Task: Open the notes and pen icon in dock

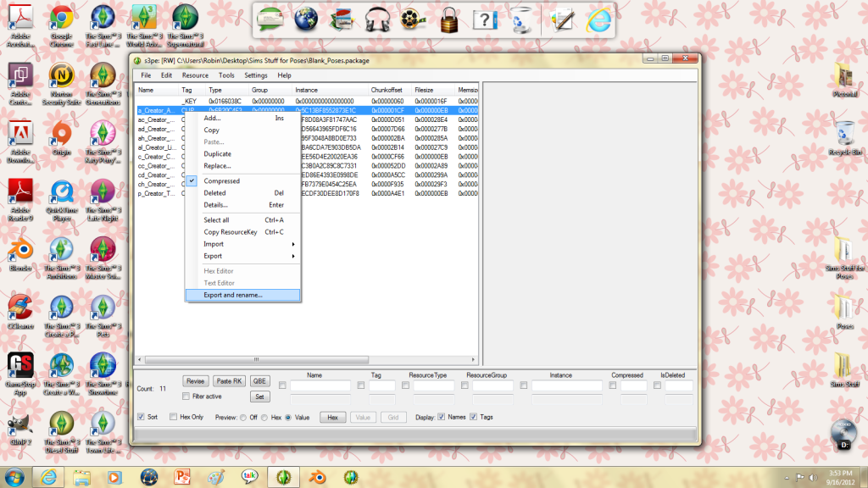Action: pyautogui.click(x=562, y=20)
